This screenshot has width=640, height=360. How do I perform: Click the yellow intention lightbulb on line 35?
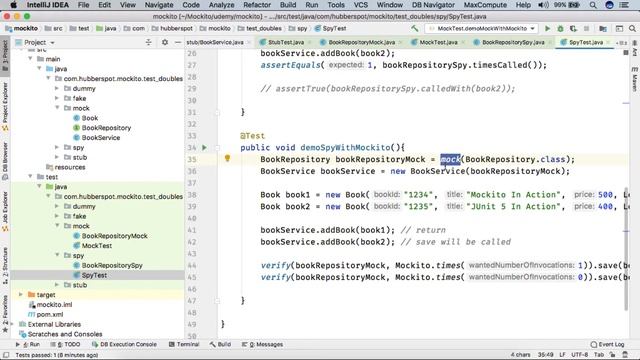(227, 158)
